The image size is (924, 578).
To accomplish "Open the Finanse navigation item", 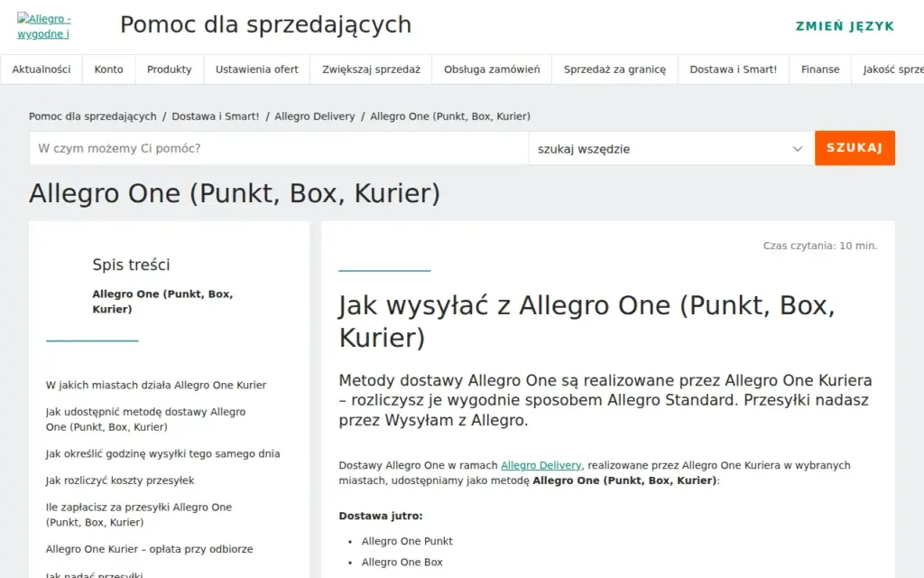I will point(820,70).
